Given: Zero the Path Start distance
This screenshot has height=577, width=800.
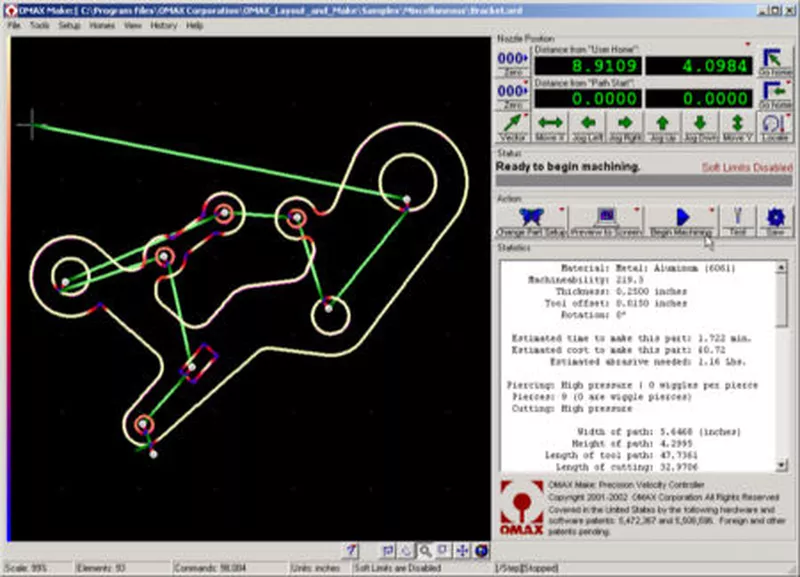Looking at the screenshot, I should (513, 94).
